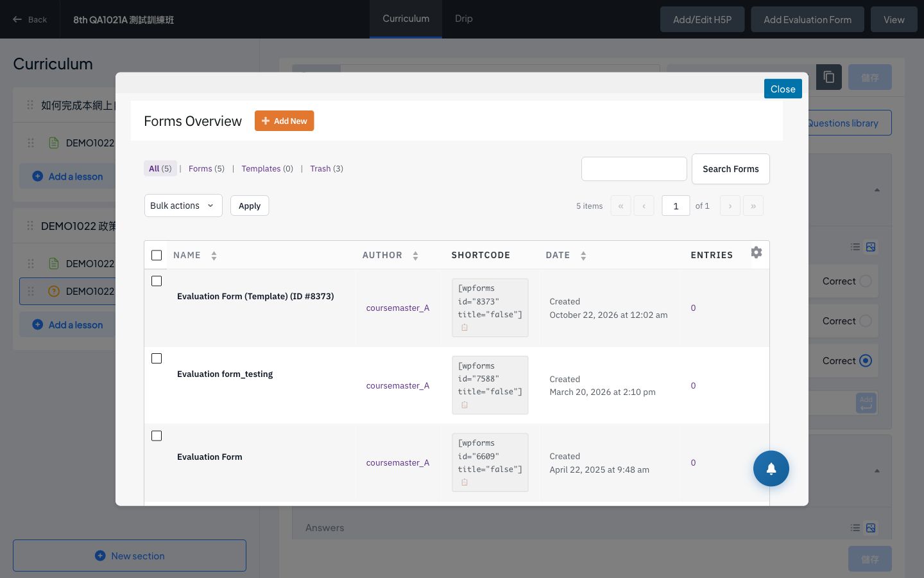Screen dimensions: 924x578
Task: Click the Add New form button
Action: coord(284,121)
